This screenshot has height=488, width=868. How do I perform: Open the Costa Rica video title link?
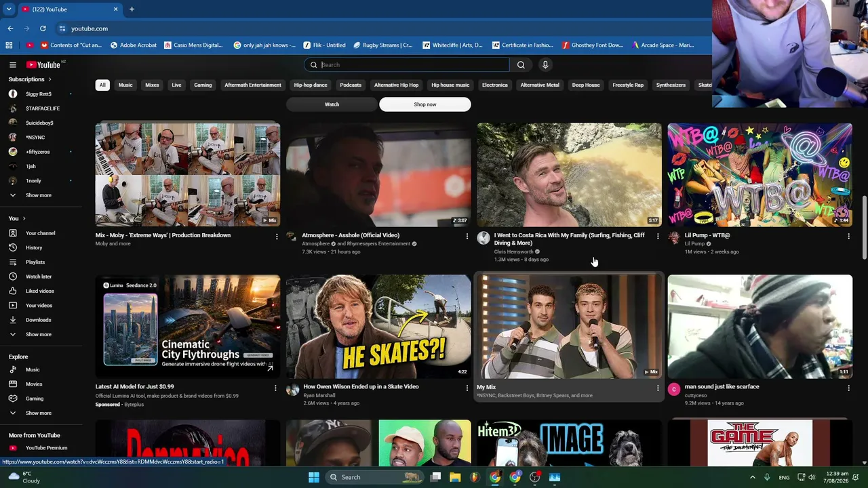click(570, 239)
